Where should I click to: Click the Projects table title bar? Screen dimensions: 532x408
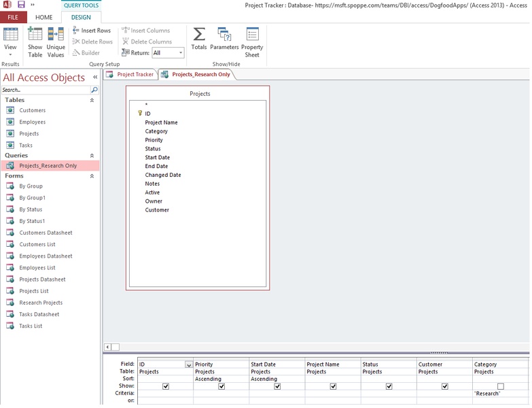[x=198, y=94]
